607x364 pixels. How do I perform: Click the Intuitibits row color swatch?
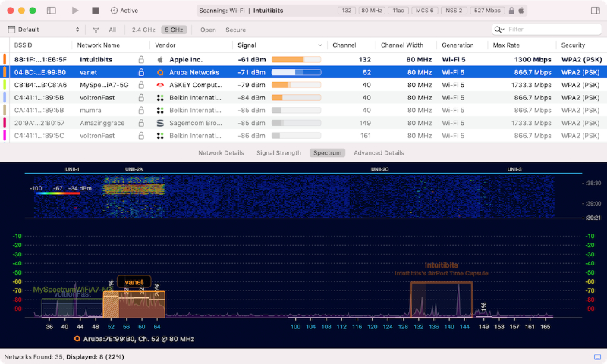(5, 59)
